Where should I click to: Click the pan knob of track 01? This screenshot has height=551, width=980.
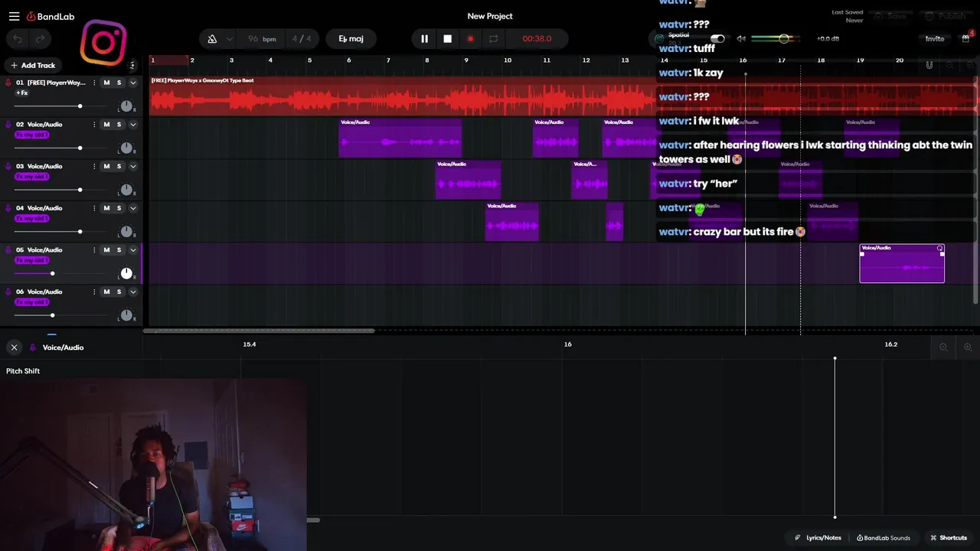pyautogui.click(x=126, y=106)
